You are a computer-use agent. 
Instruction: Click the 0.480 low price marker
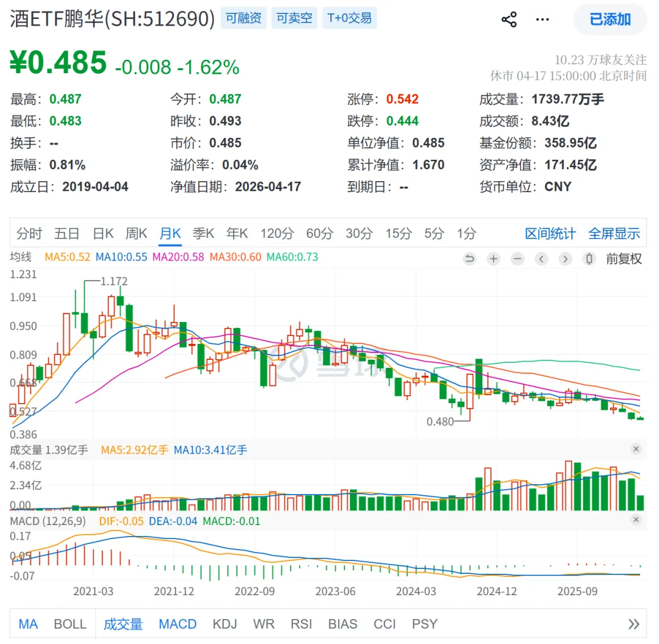pos(440,421)
